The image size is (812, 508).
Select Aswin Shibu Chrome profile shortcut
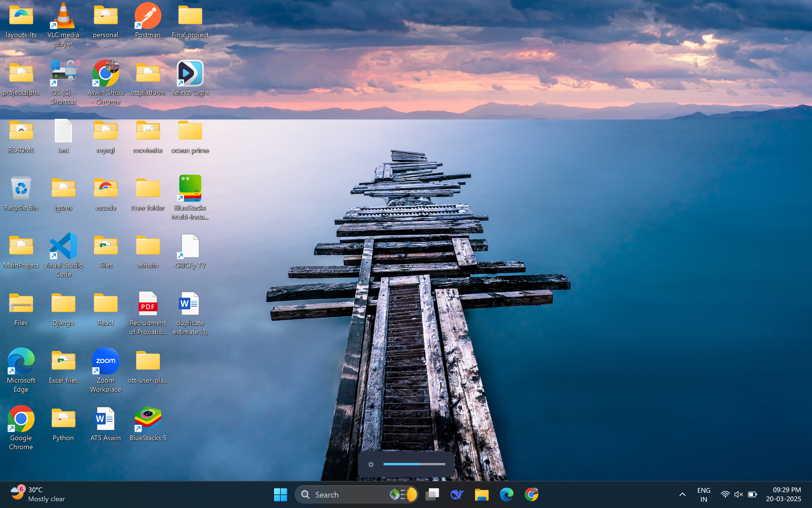(x=106, y=74)
